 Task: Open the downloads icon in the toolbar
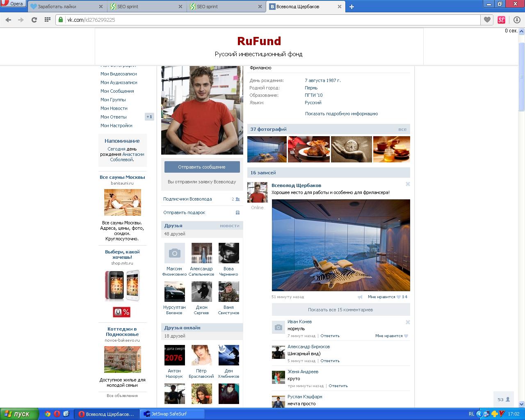coord(517,20)
